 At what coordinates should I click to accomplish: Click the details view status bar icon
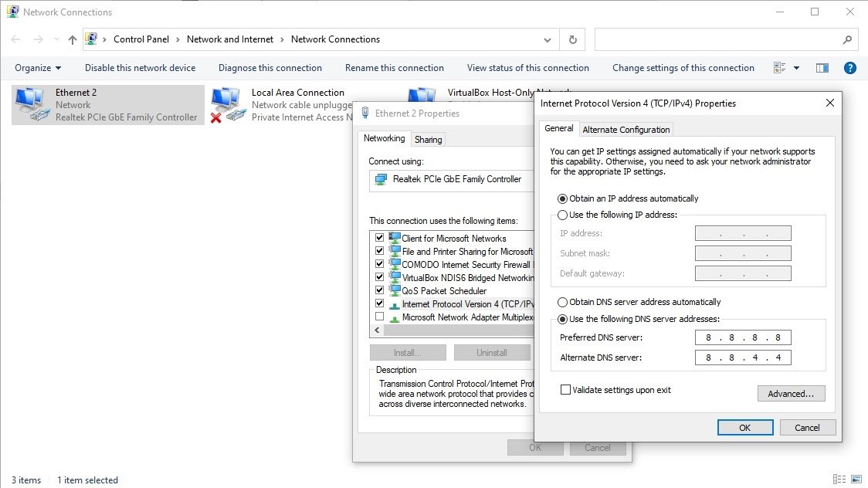pyautogui.click(x=839, y=480)
